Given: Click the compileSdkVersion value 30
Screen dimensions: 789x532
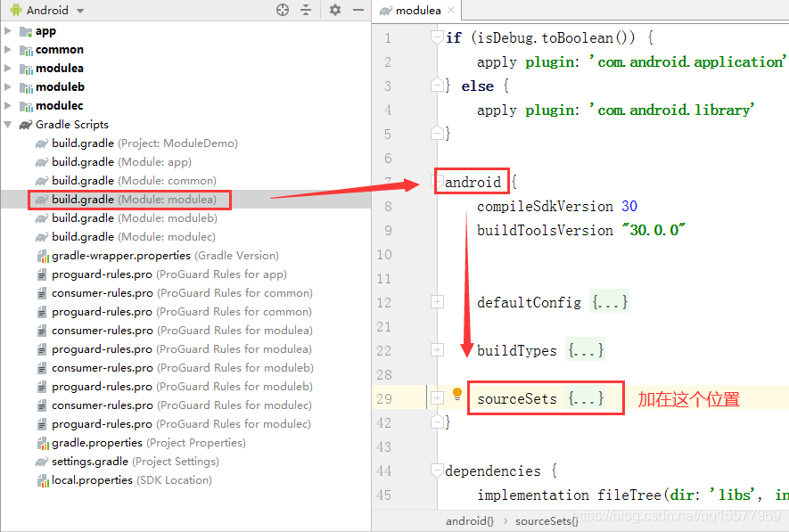Looking at the screenshot, I should (x=629, y=206).
